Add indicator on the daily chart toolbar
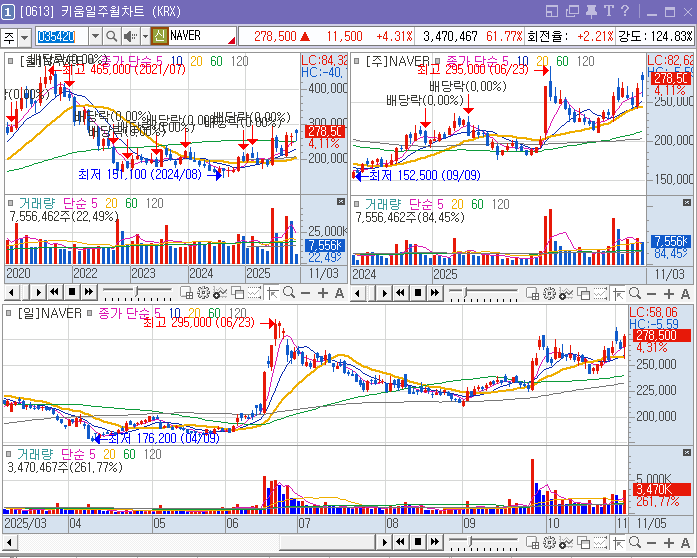The height and width of the screenshot is (558, 697). pyautogui.click(x=566, y=542)
